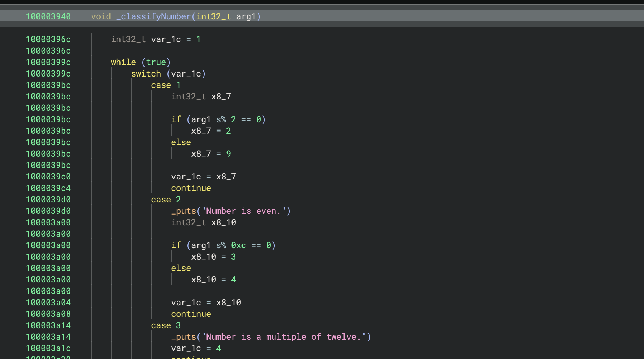Click address 100003a1c

click(x=48, y=348)
